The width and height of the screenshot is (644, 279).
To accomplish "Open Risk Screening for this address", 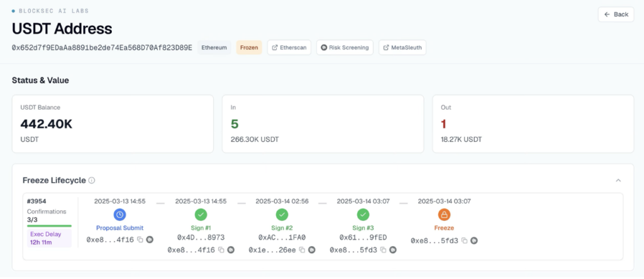I will click(x=345, y=47).
